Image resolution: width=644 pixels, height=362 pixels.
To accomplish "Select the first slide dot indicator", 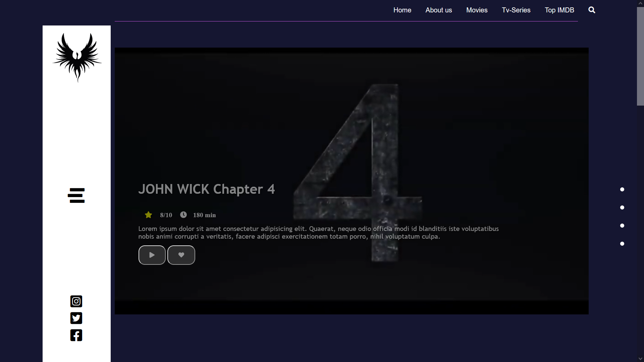I will pos(622,189).
